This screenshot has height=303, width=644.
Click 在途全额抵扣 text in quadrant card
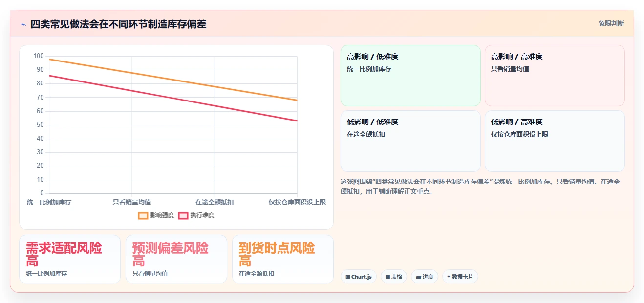366,134
